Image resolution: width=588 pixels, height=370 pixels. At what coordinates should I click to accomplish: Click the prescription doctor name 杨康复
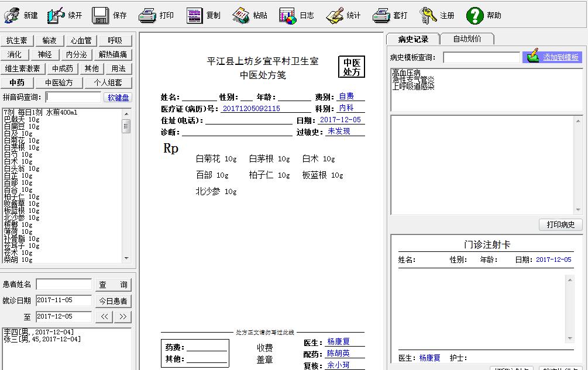tap(339, 341)
